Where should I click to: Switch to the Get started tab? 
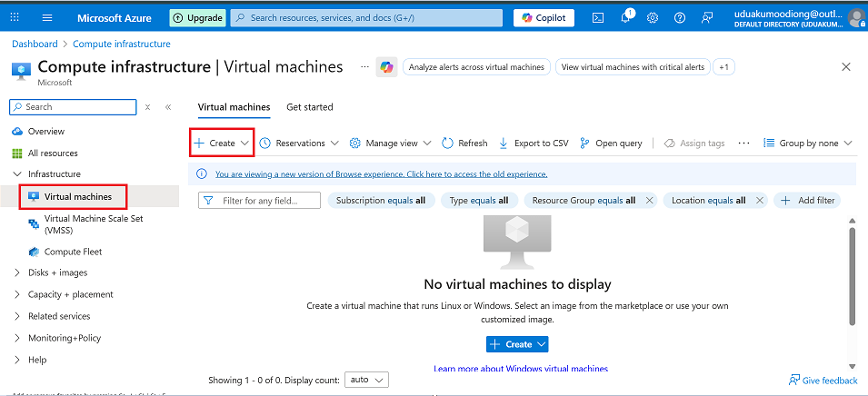click(309, 107)
